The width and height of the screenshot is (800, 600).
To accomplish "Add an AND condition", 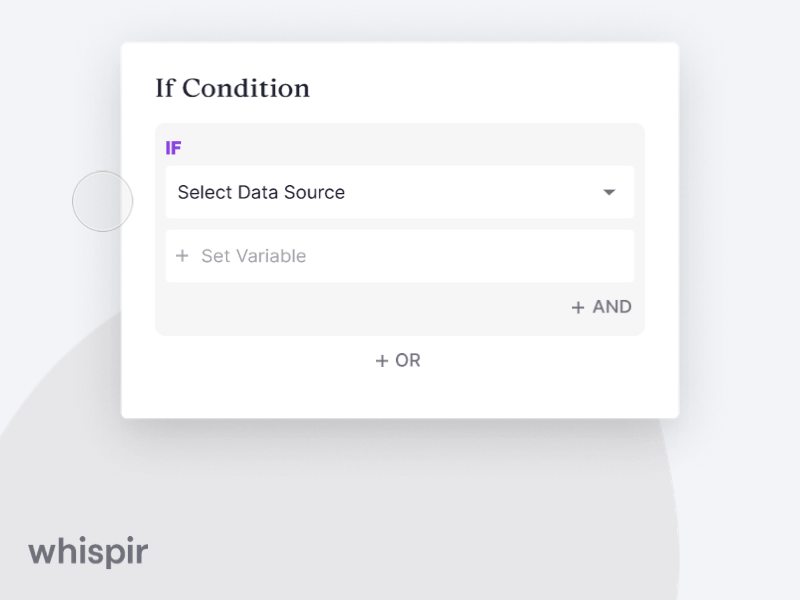I will [600, 307].
